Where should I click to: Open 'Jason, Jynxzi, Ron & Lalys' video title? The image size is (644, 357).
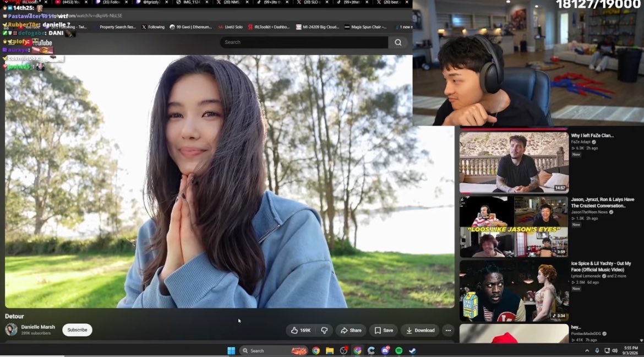603,202
